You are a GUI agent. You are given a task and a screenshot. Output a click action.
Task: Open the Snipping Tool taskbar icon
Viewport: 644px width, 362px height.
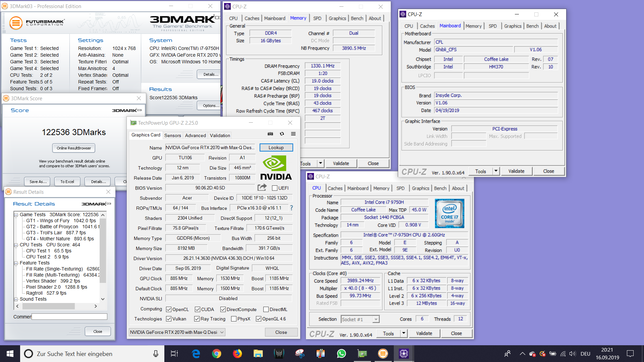[300, 354]
